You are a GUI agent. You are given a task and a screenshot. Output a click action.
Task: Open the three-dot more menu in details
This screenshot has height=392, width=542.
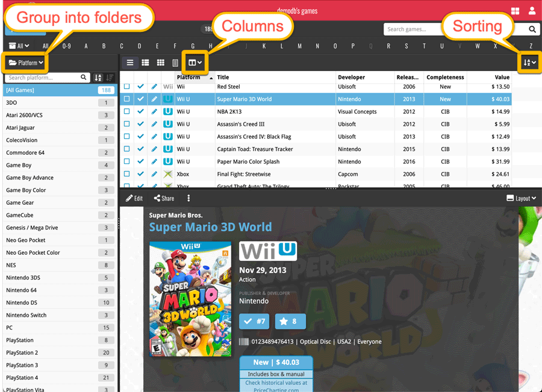point(188,198)
